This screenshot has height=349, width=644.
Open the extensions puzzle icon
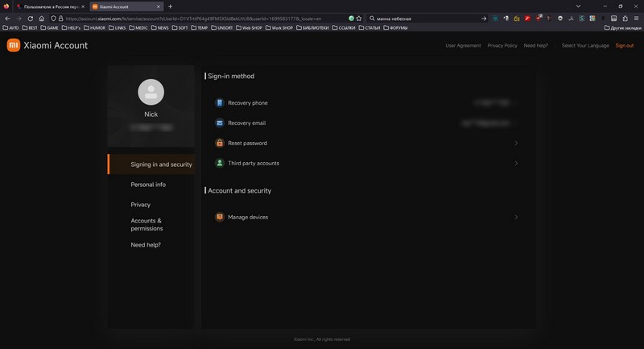tap(625, 19)
